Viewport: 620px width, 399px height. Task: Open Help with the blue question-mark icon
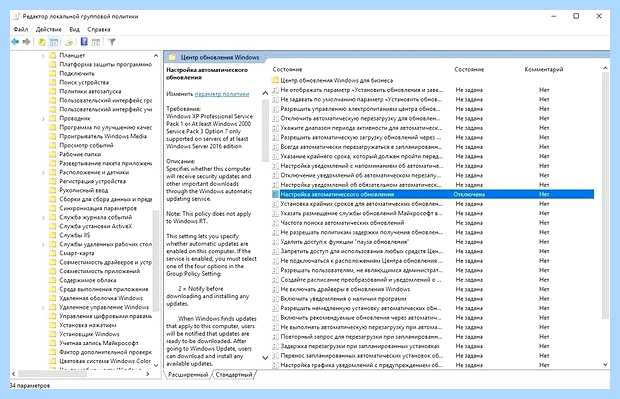(84, 42)
